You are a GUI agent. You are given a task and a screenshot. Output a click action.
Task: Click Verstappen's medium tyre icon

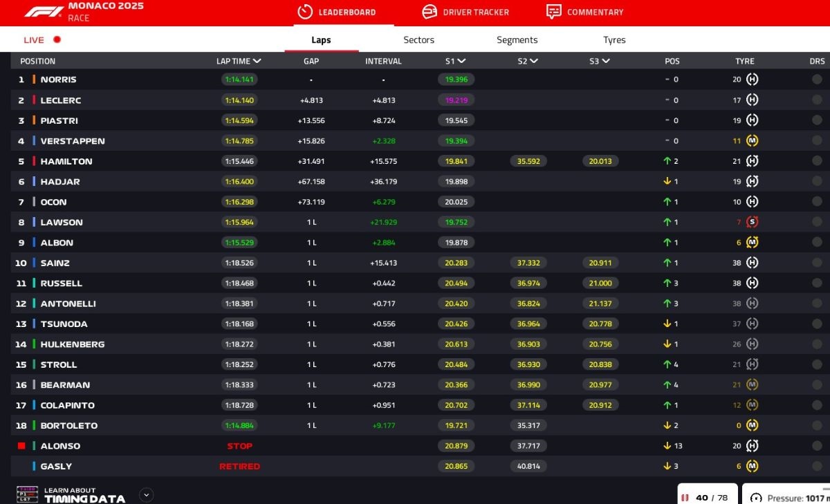(x=753, y=141)
